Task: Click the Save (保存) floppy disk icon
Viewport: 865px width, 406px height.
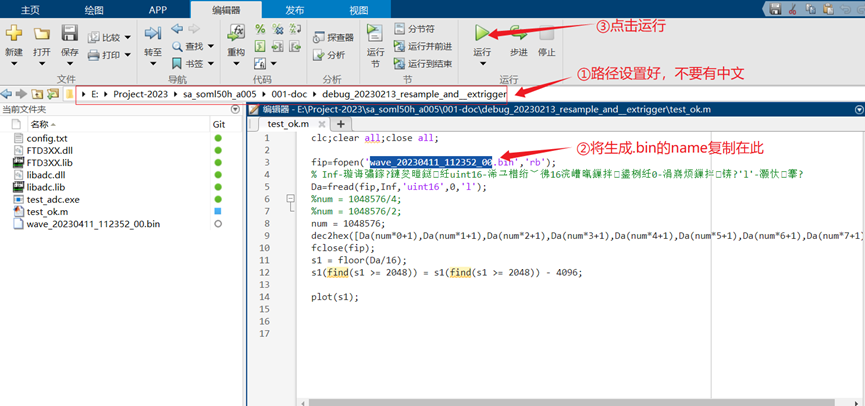Action: click(70, 33)
